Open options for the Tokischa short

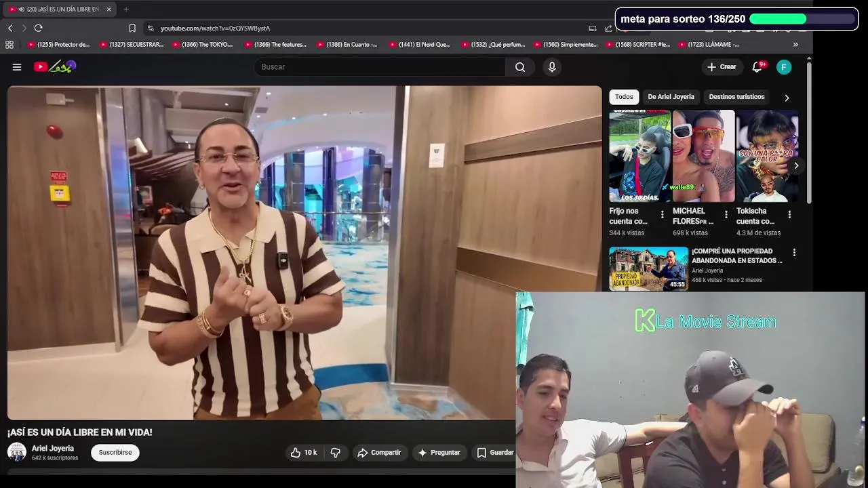[789, 214]
